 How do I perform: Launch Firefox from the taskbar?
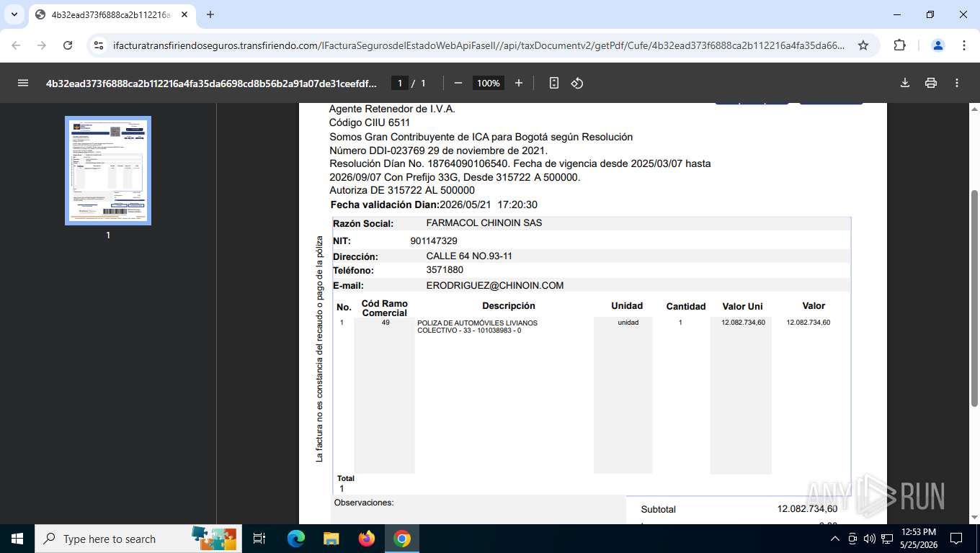[367, 539]
